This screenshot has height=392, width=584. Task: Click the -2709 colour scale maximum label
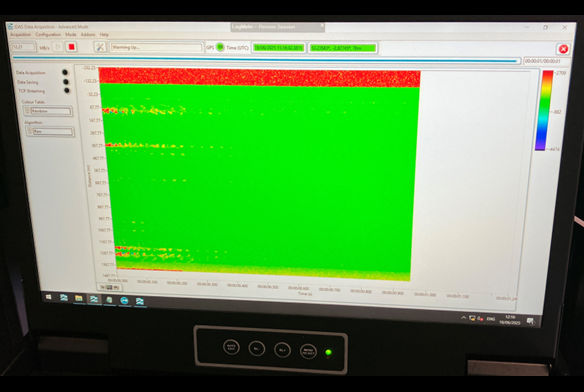(x=561, y=73)
